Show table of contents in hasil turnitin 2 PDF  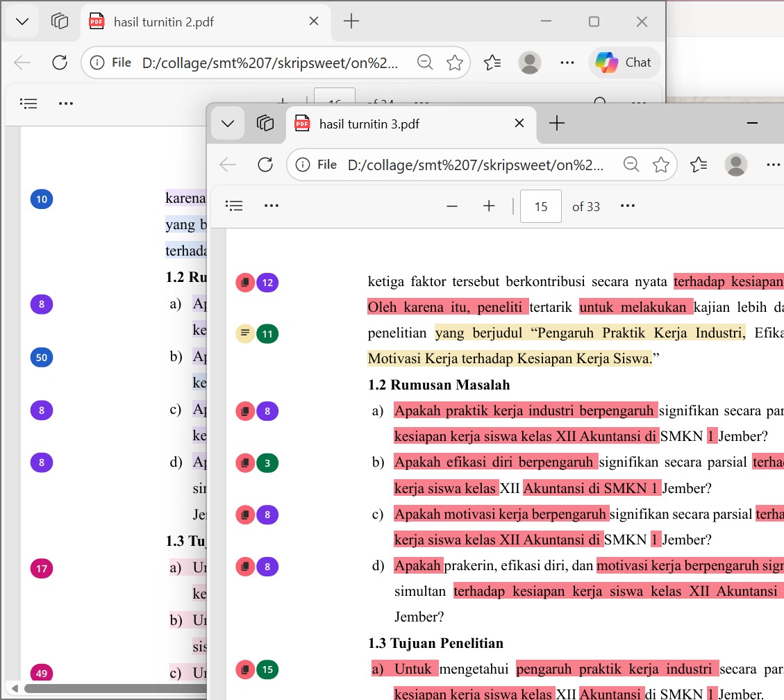[x=28, y=103]
